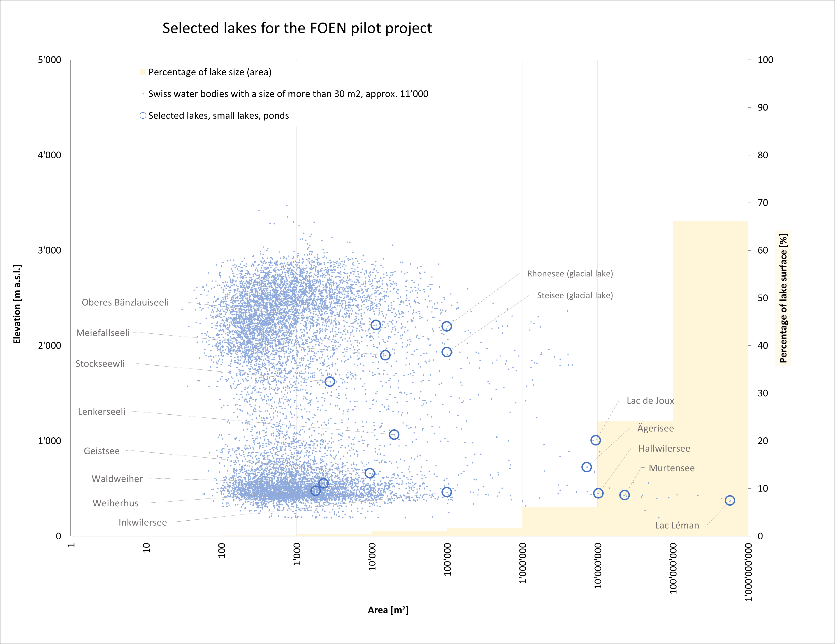Click the Ägerisee circle marker
Screen dimensions: 835x644
(x=587, y=467)
